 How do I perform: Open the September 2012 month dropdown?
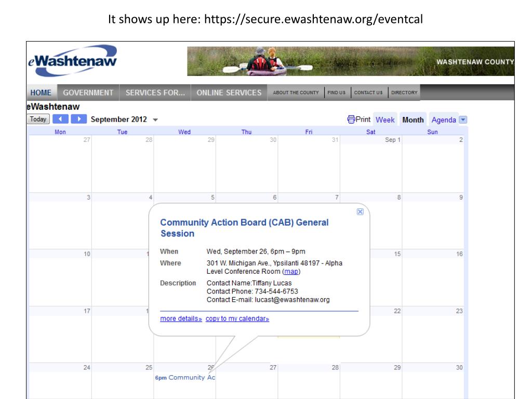click(x=155, y=120)
